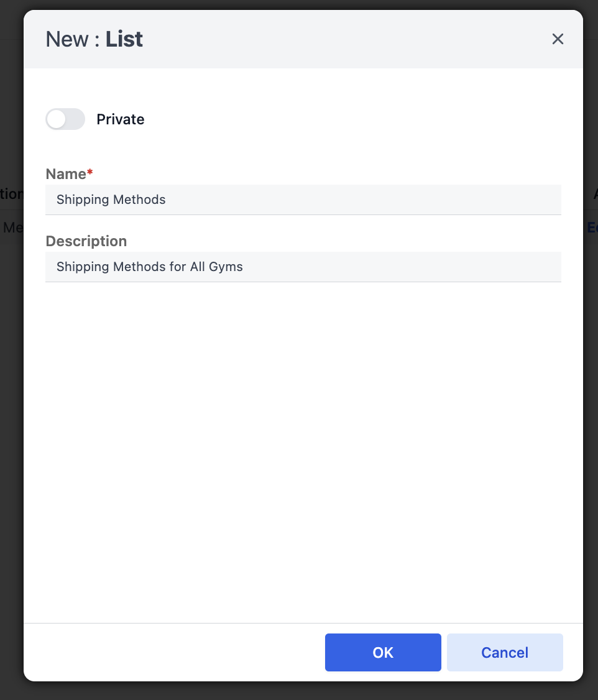This screenshot has height=700, width=598.
Task: Click the cut-off 'tion' column header behind dialog
Action: click(x=12, y=194)
